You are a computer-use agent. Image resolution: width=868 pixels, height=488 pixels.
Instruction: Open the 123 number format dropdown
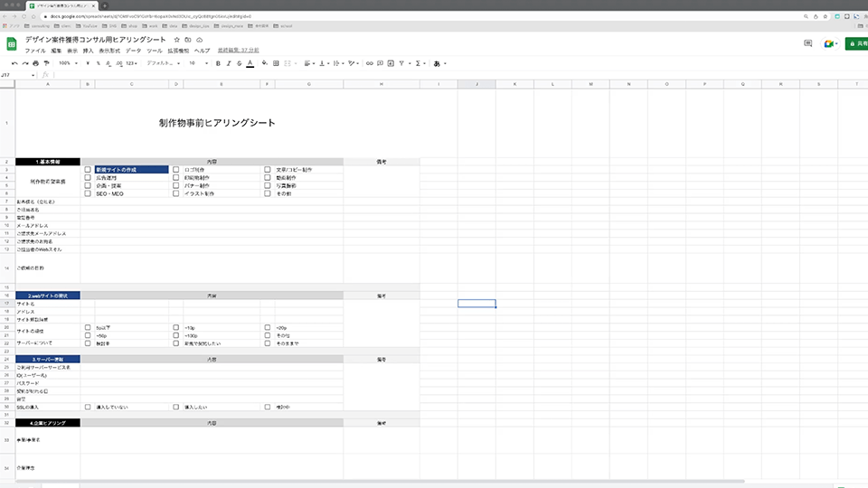tap(132, 63)
